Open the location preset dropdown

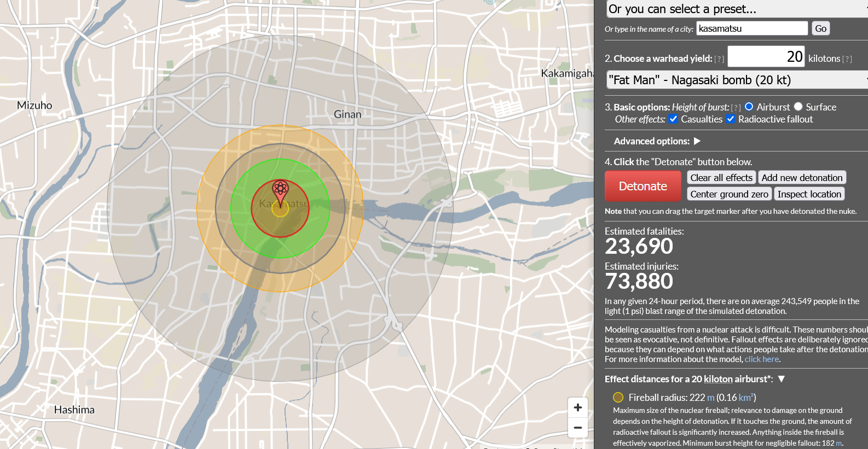point(737,9)
